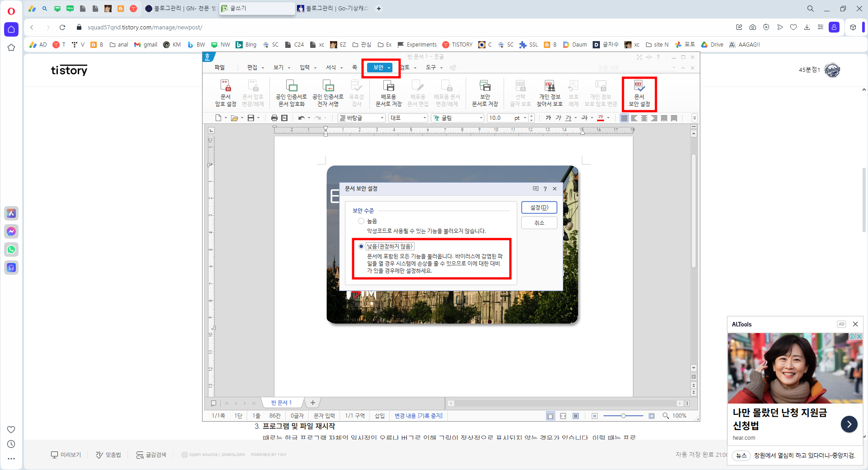The width and height of the screenshot is (868, 470).
Task: Click the snapshot camera icon in address bar
Action: [x=753, y=27]
